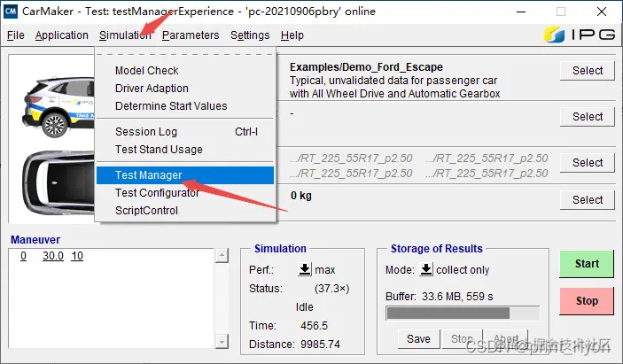The image size is (623, 364).
Task: Save the storage results buffer
Action: pyautogui.click(x=418, y=339)
